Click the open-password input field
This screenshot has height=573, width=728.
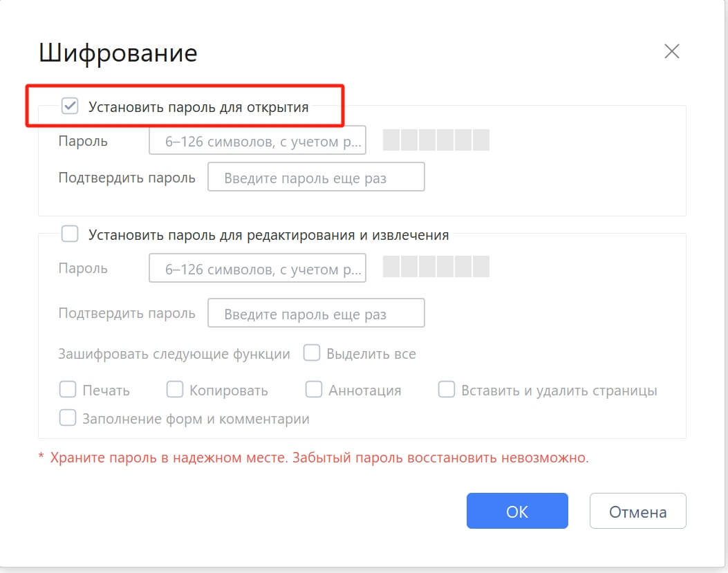[x=257, y=140]
